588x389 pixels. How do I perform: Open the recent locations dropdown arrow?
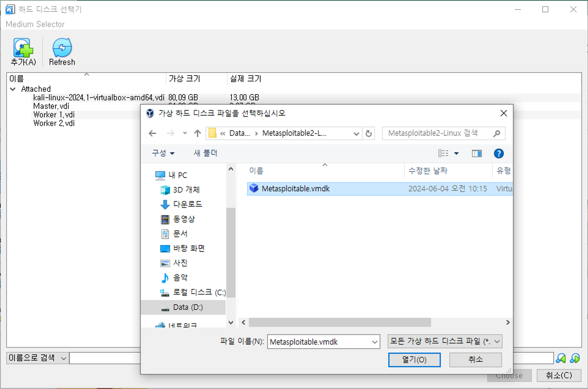pyautogui.click(x=185, y=133)
